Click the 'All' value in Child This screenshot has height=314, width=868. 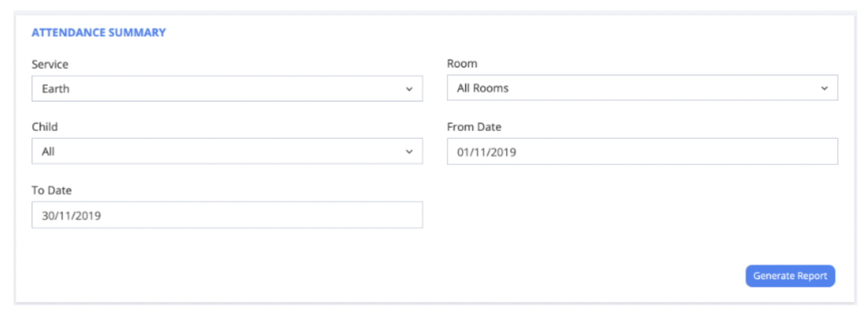pos(48,151)
